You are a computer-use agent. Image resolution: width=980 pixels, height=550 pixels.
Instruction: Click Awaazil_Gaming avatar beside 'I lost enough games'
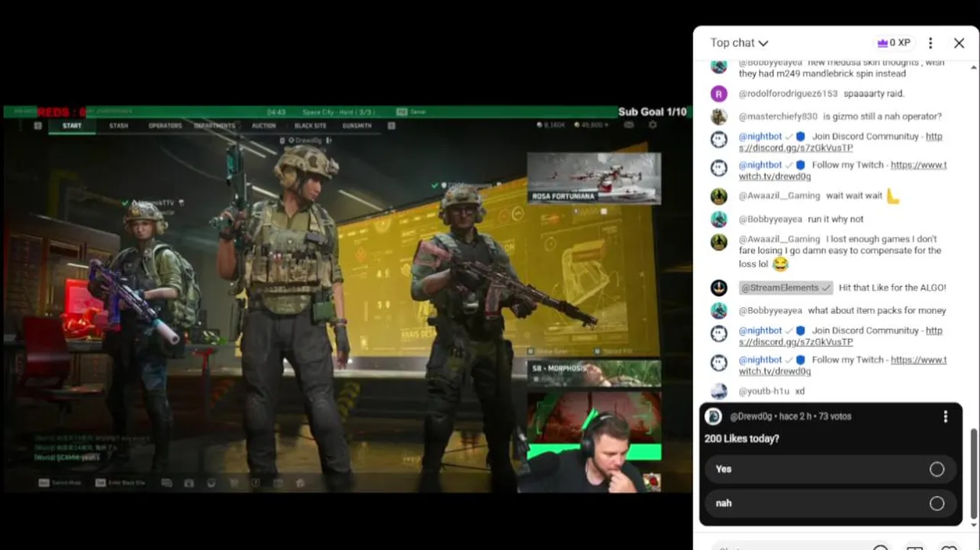click(x=719, y=242)
